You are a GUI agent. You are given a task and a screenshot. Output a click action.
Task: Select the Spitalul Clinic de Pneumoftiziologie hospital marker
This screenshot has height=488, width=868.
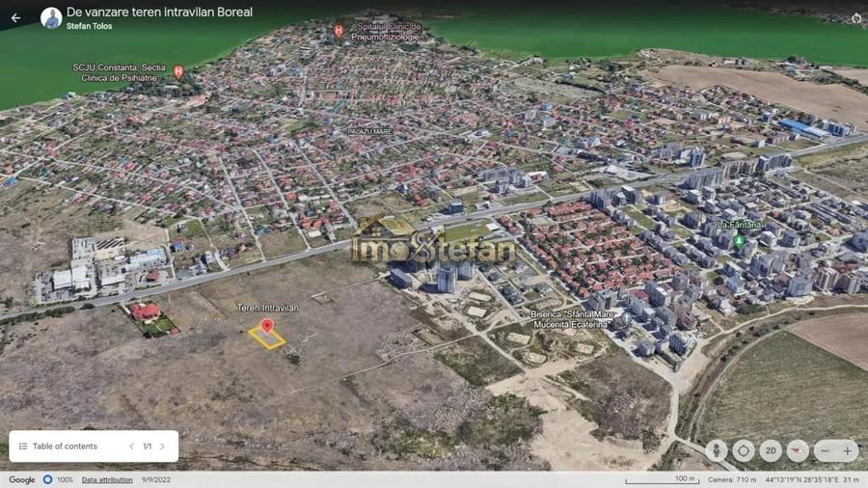(339, 31)
